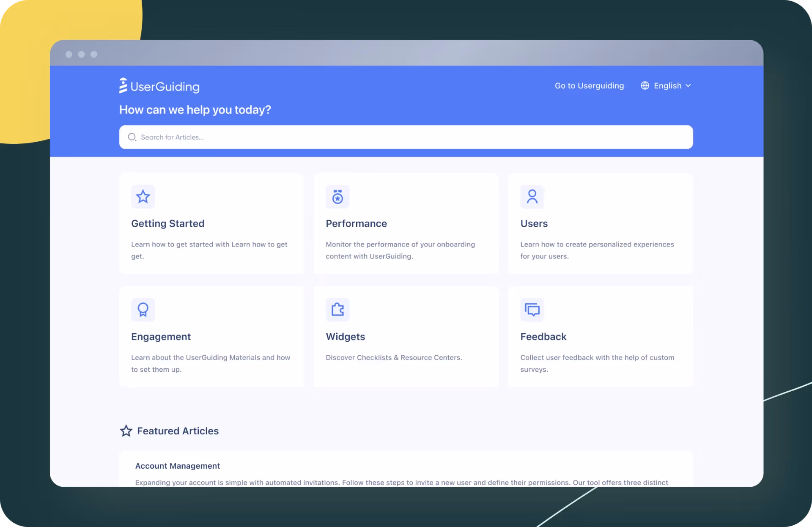Click the Users person icon

pyautogui.click(x=532, y=197)
